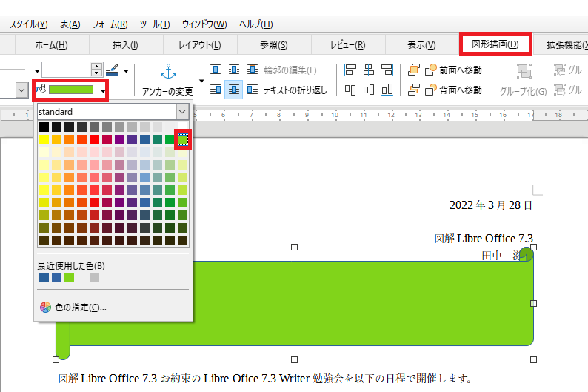588x392 pixels.
Task: Click the date text 2022年3月28日
Action: tap(491, 205)
